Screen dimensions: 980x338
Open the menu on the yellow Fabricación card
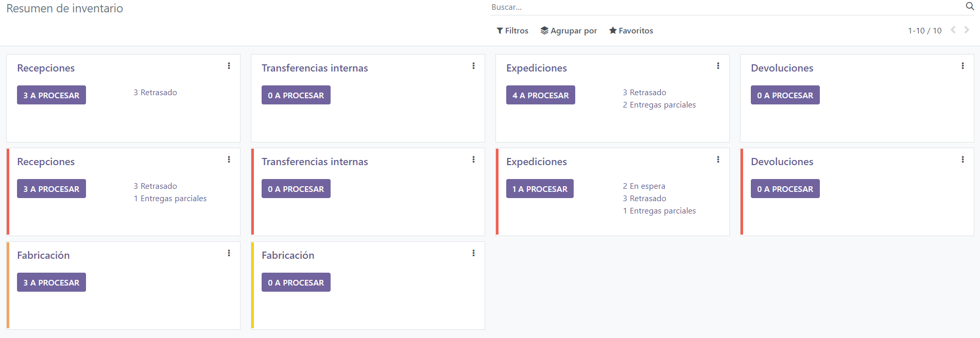tap(473, 253)
